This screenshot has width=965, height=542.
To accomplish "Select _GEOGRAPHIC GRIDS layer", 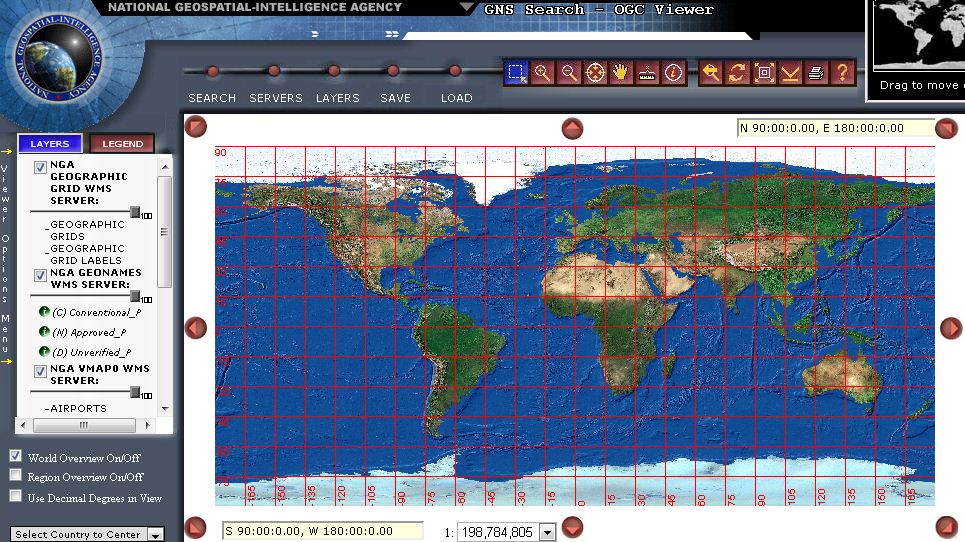I will (x=85, y=231).
